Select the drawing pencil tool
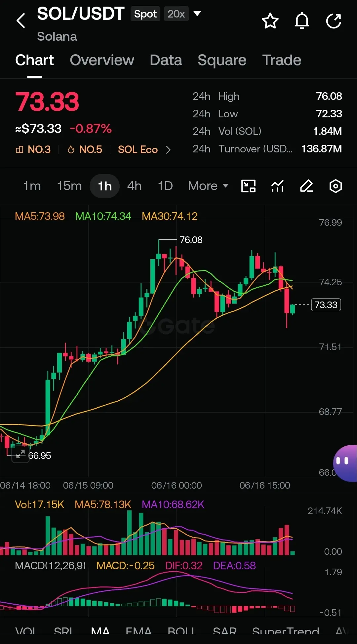The width and height of the screenshot is (357, 644). coord(306,186)
